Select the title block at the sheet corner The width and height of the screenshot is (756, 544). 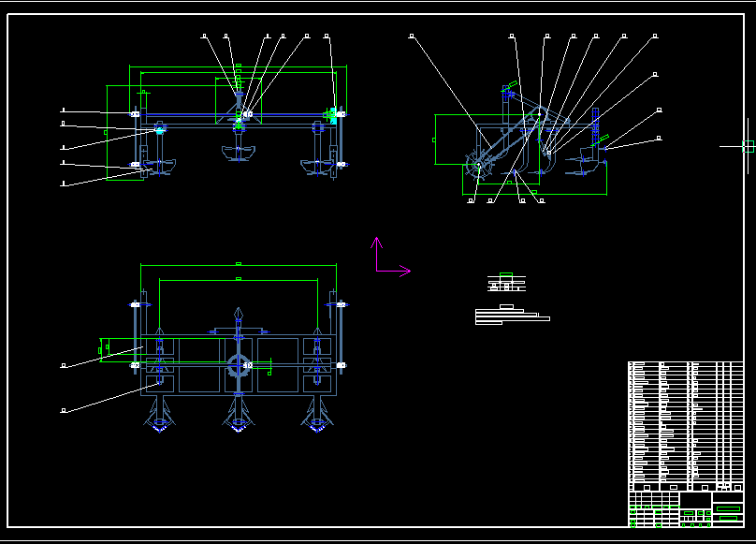point(686,509)
